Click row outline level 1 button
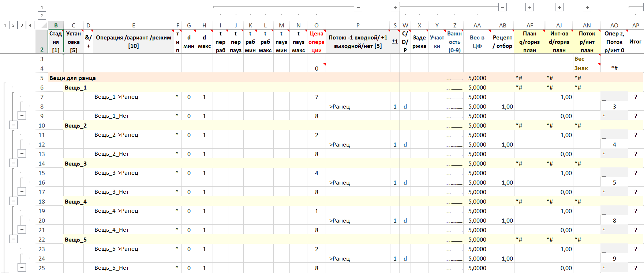Viewport: 644px width, 273px height. 5,25
